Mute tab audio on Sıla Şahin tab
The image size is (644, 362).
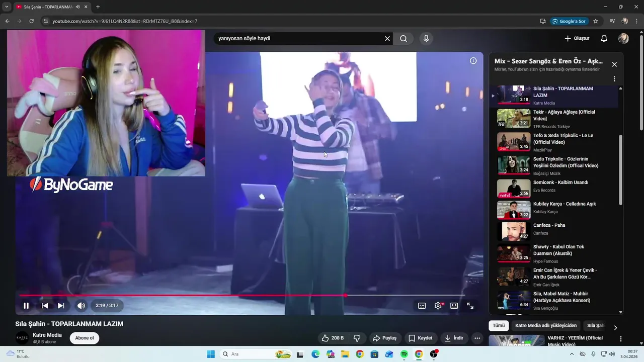coord(78,7)
